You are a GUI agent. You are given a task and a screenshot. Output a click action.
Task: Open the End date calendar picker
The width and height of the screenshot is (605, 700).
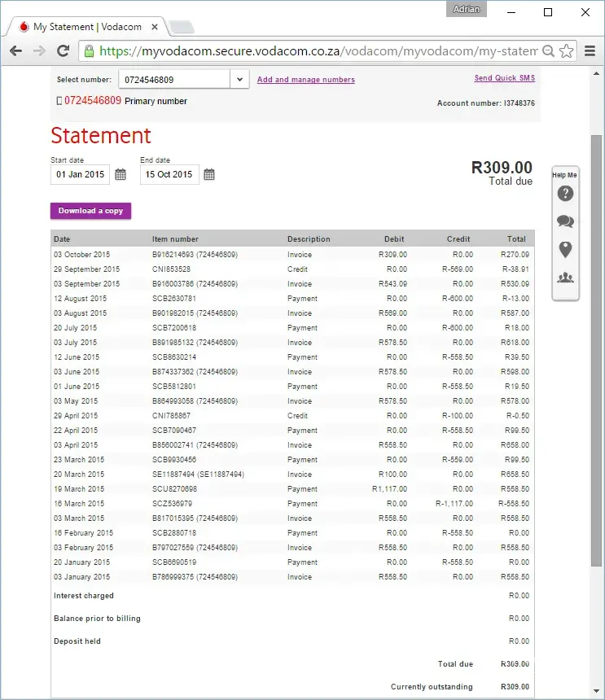point(209,174)
